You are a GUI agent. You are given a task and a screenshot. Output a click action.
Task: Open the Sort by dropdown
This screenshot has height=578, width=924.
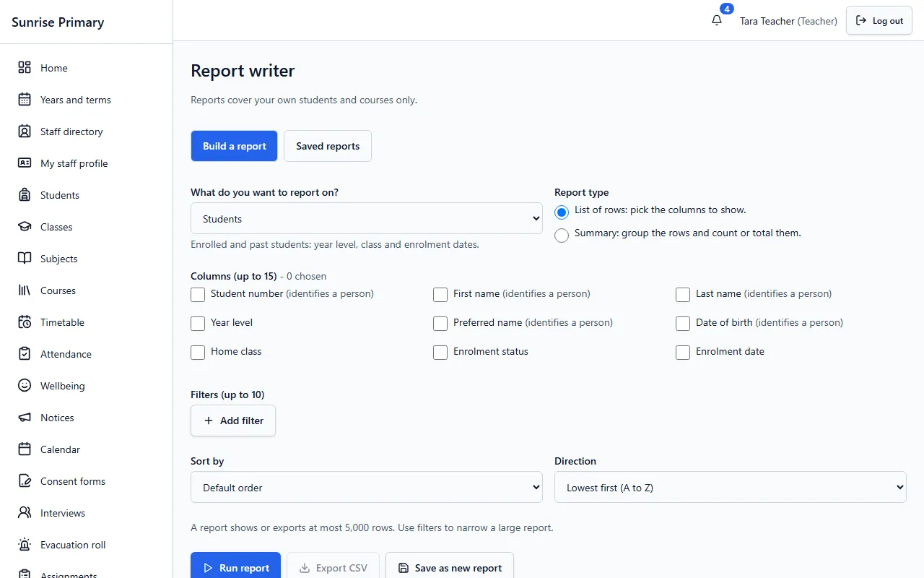coord(367,487)
